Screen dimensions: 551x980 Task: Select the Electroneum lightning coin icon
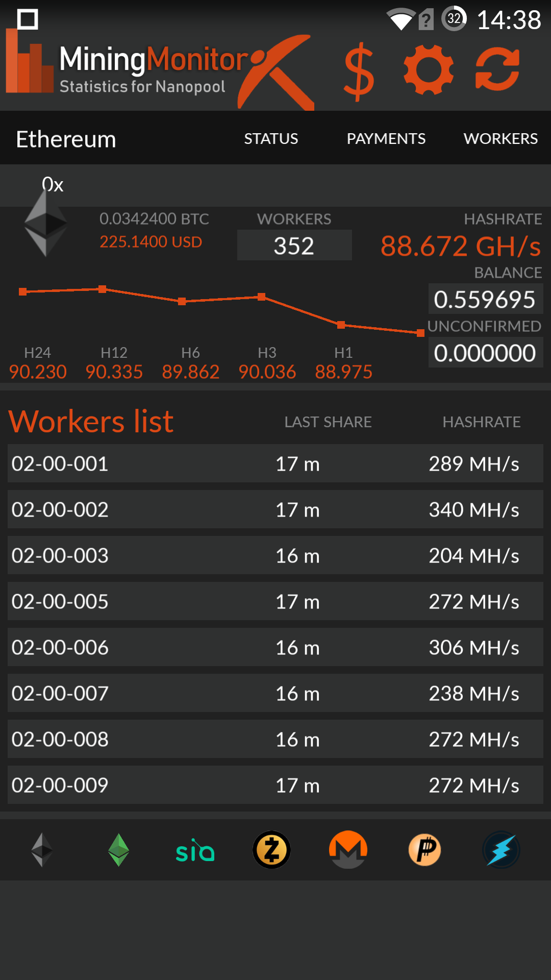click(501, 850)
